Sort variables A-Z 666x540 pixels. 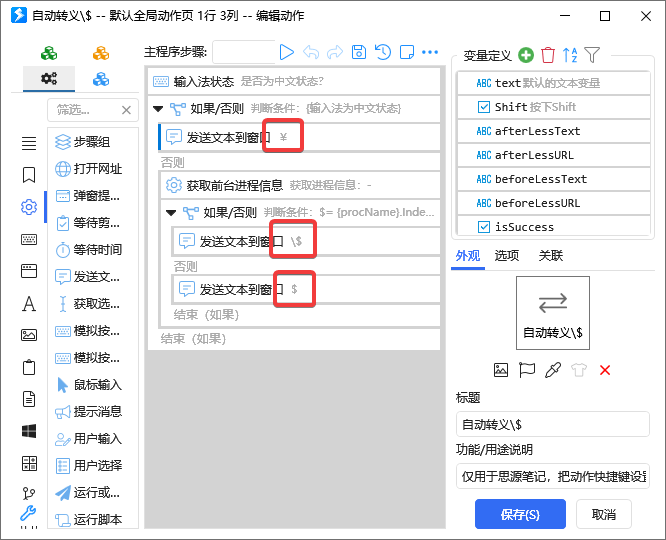point(570,55)
